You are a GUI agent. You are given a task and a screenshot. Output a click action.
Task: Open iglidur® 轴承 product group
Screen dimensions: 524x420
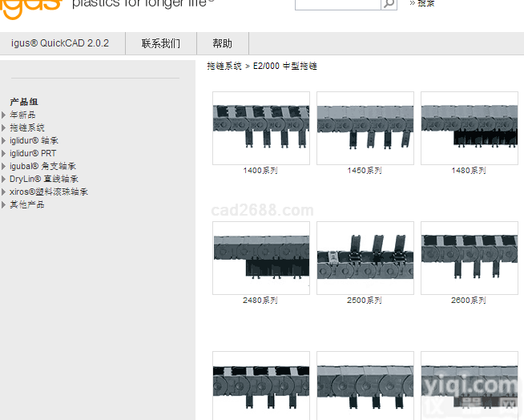pos(34,140)
